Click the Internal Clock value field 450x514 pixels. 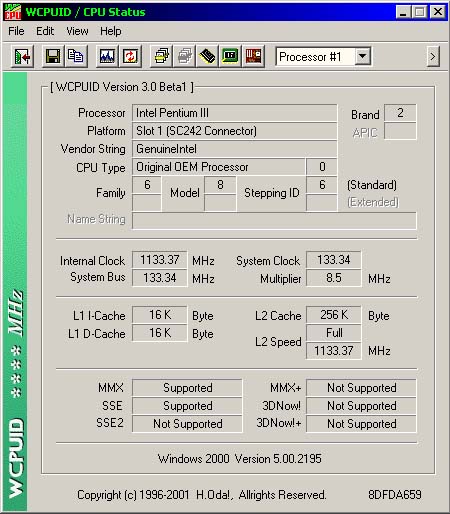point(160,260)
